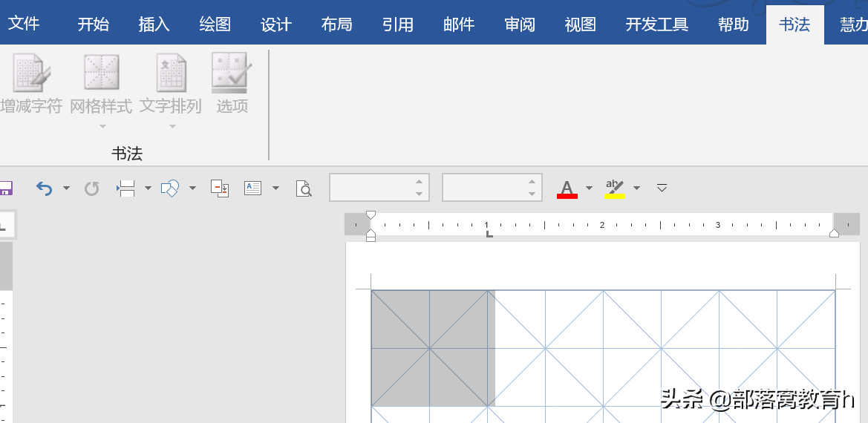The height and width of the screenshot is (423, 868).
Task: Switch to the 视图 ribbon tab
Action: [580, 24]
